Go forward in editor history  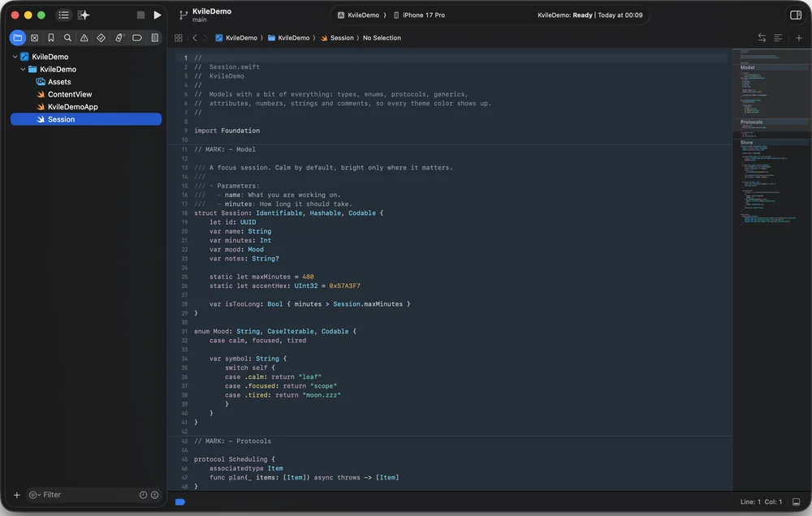205,38
